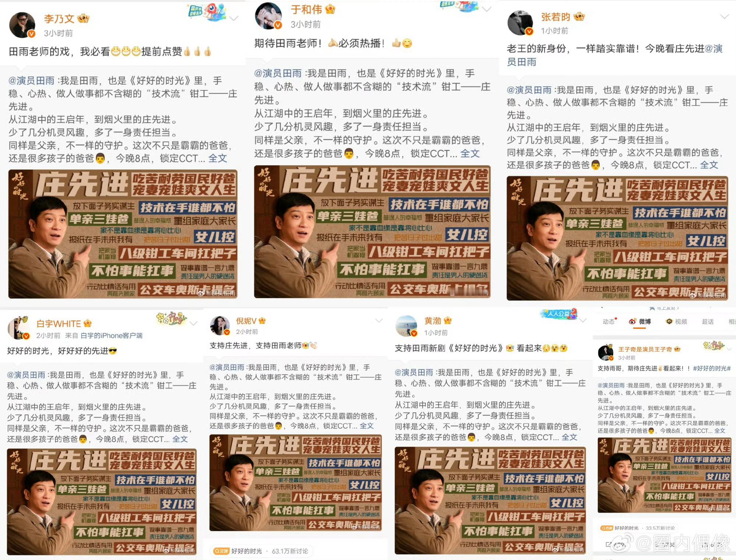Open 李乃文's profile avatar
736x560 pixels.
[x=22, y=25]
